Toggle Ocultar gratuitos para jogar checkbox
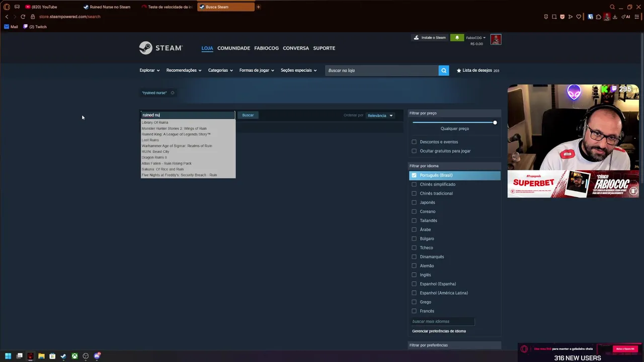This screenshot has width=644, height=362. click(x=414, y=151)
